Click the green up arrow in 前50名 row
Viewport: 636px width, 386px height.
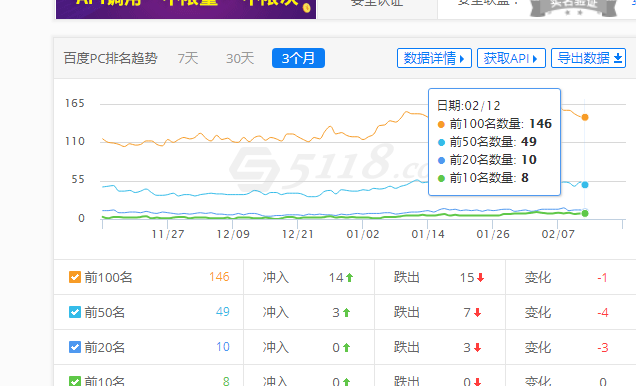pyautogui.click(x=346, y=313)
